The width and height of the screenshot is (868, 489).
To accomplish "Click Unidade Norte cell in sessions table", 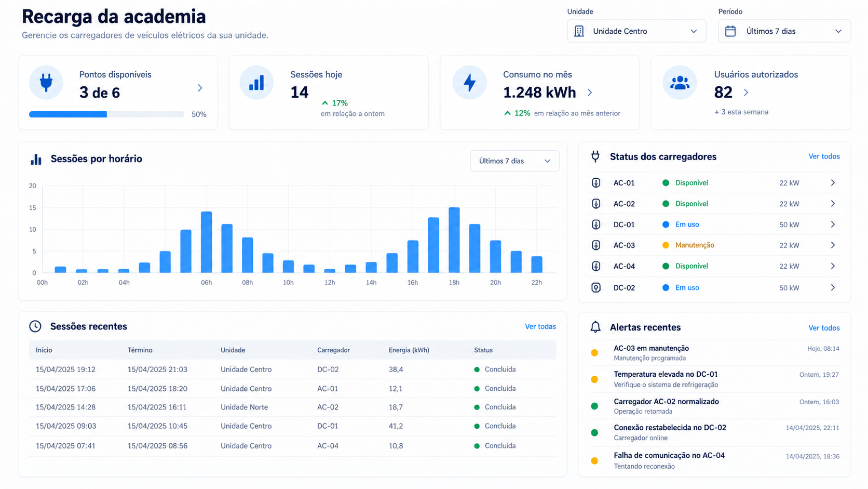I will (x=245, y=407).
